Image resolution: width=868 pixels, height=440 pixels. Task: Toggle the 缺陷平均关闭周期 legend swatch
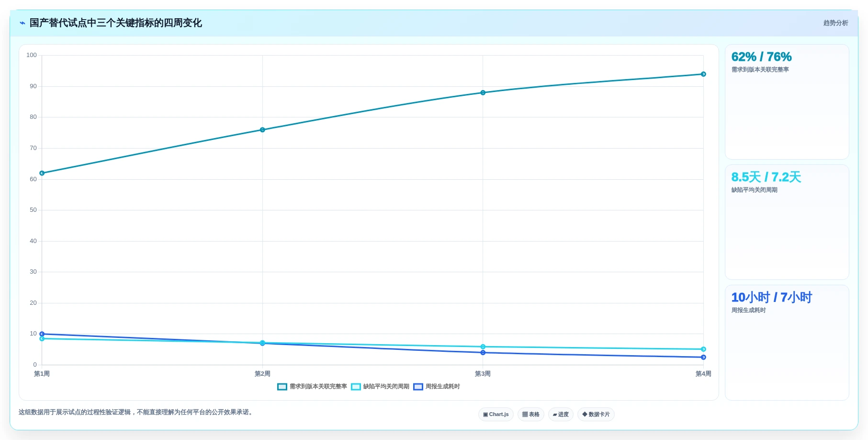coord(356,387)
